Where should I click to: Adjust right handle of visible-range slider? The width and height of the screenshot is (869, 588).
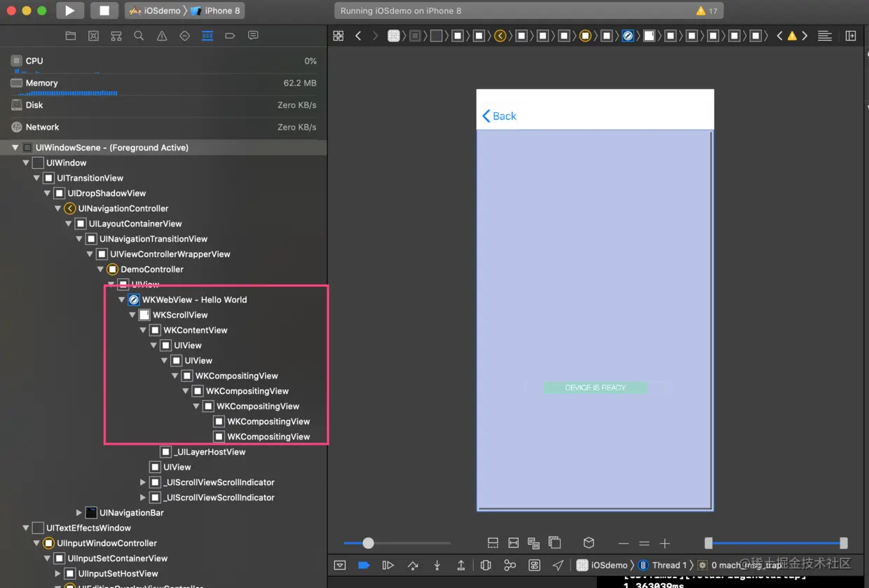pos(844,543)
